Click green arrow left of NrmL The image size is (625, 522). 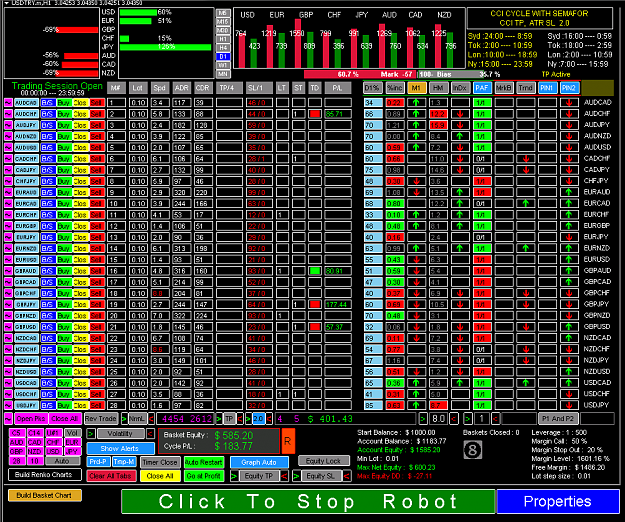[124, 419]
